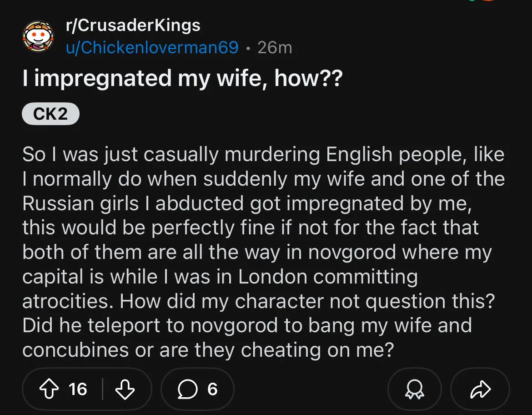
Task: Open the CrusaderKings subreddit avatar
Action: click(x=38, y=36)
